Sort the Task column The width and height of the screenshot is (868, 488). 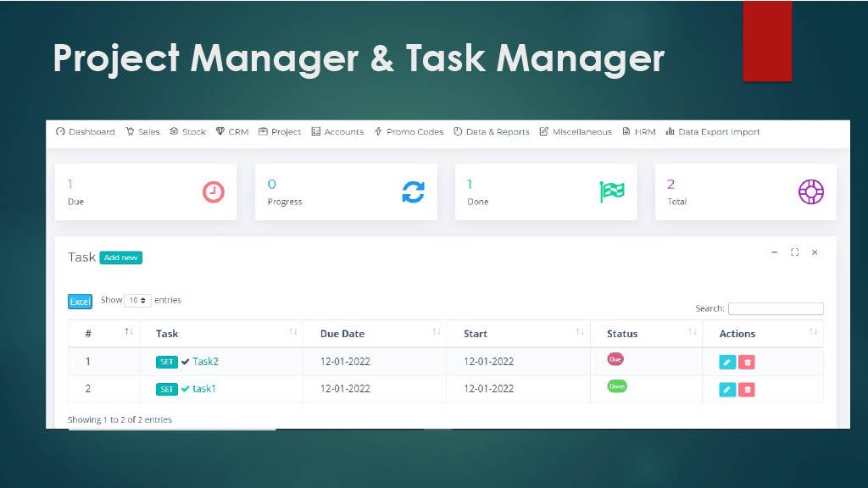pos(166,334)
